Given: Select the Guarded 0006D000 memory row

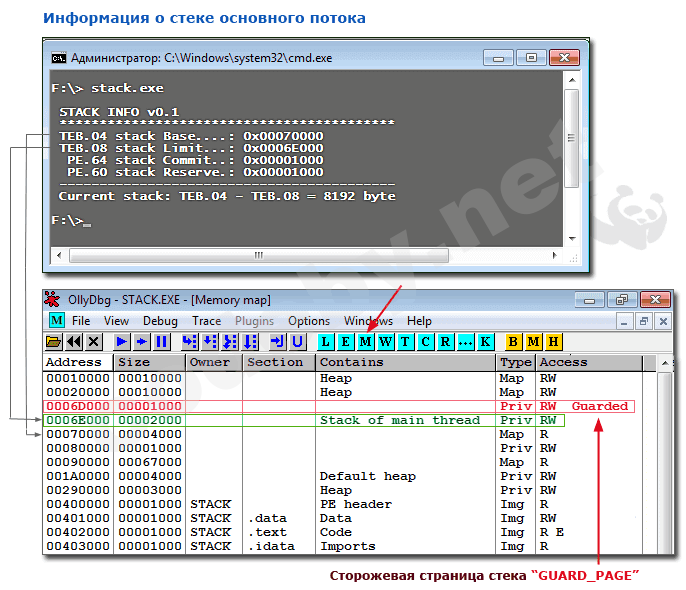Looking at the screenshot, I should (x=300, y=407).
